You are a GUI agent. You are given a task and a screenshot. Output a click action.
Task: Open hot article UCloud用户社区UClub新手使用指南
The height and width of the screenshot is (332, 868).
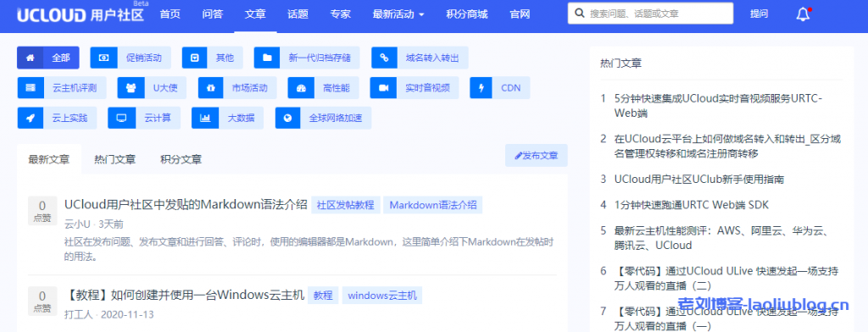click(699, 180)
